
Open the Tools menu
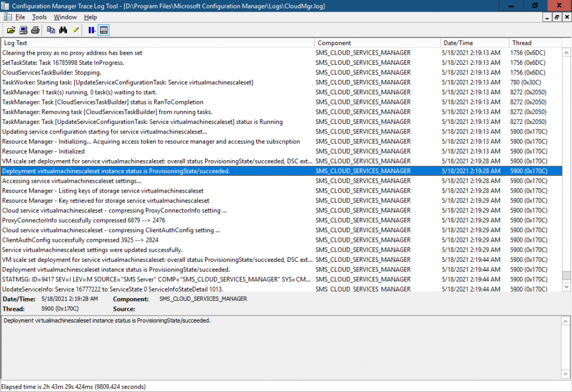click(39, 17)
